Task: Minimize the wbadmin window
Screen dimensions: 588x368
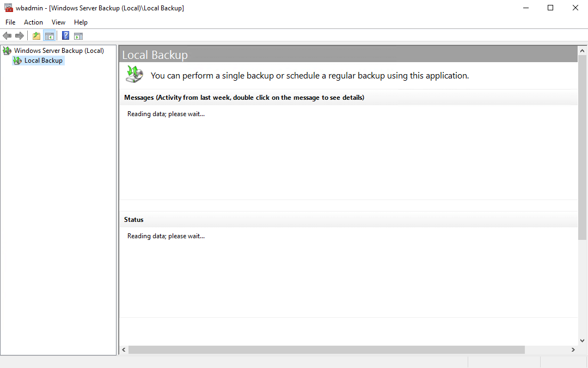Action: click(526, 8)
